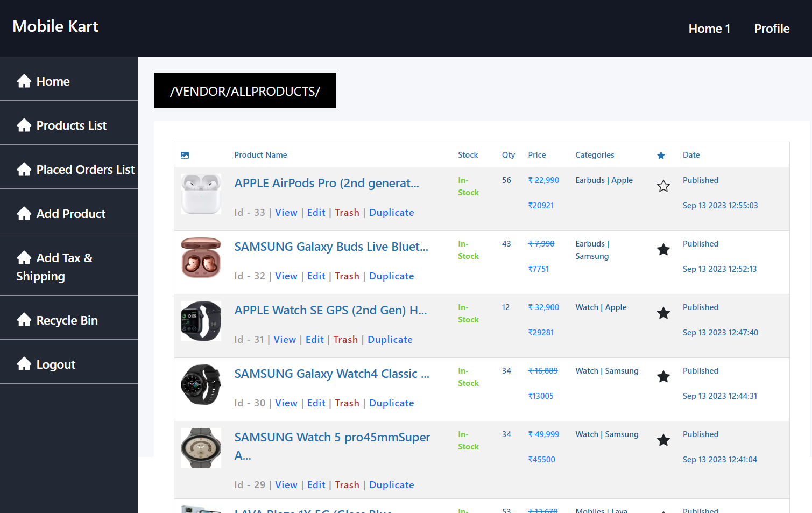
Task: Trash product Id 33
Action: click(347, 213)
